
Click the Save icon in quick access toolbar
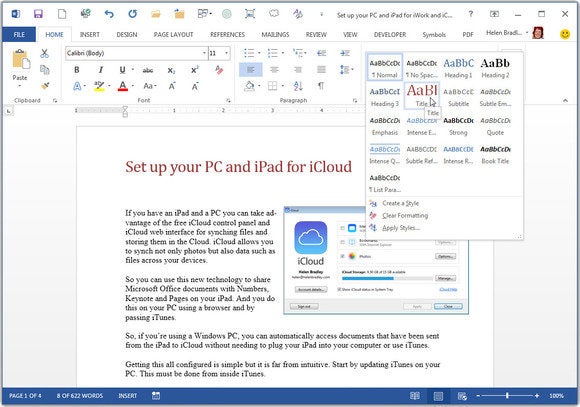(x=38, y=14)
